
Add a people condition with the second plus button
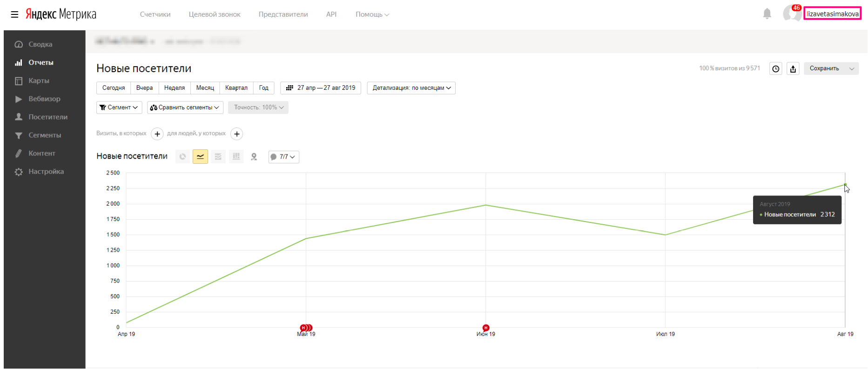(x=237, y=134)
